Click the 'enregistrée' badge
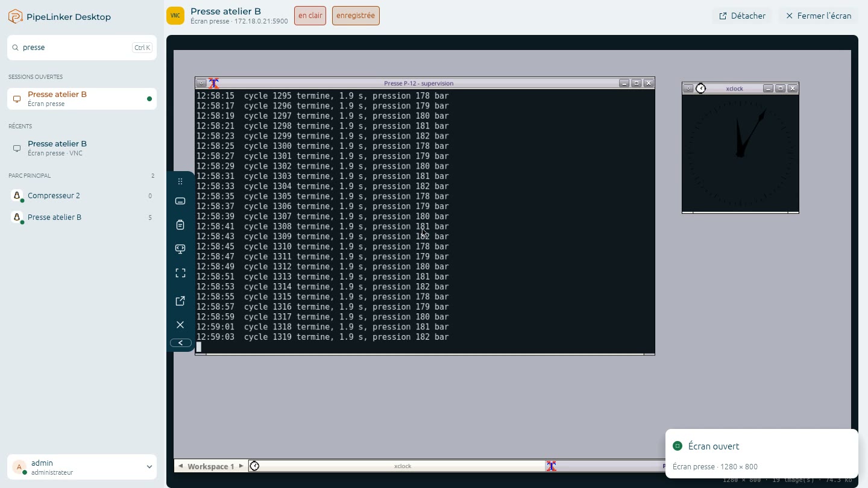This screenshot has width=868, height=488. coord(356,16)
